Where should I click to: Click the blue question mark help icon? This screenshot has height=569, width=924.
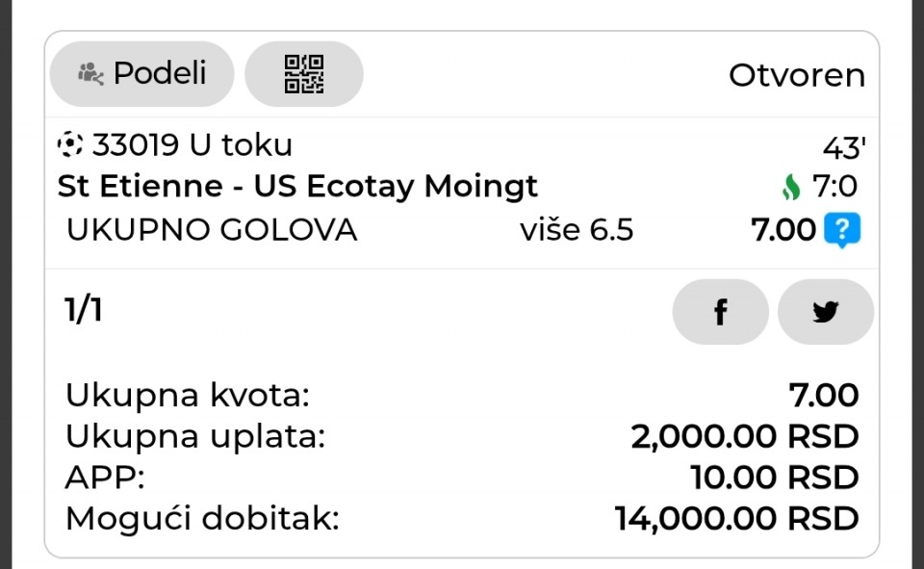[x=842, y=231]
